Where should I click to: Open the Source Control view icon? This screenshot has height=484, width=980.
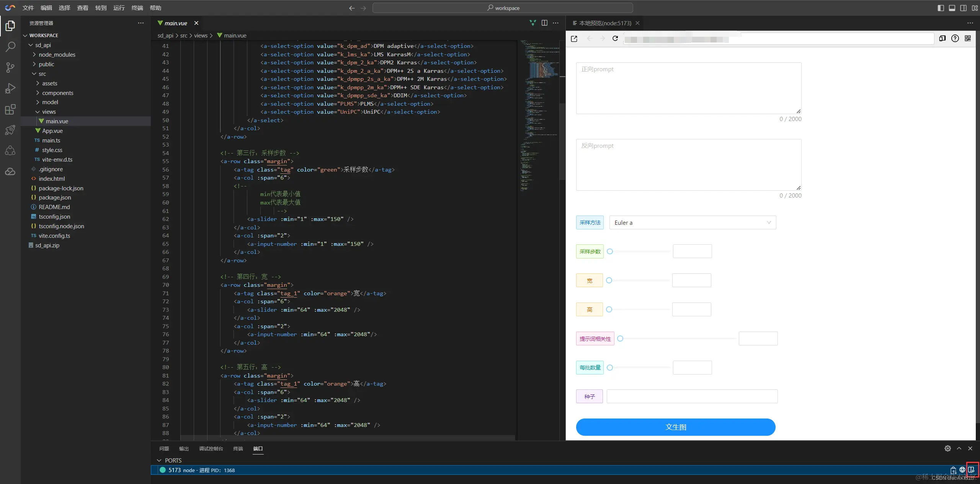click(x=10, y=68)
